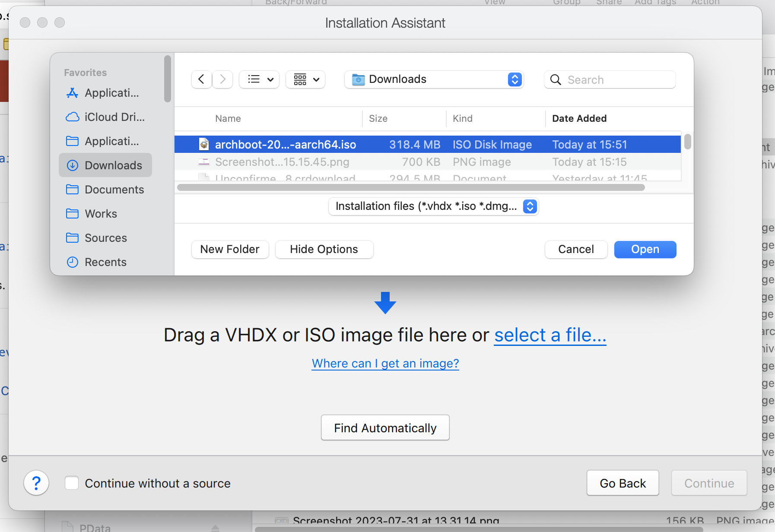Open the Installation files type filter

pyautogui.click(x=530, y=206)
